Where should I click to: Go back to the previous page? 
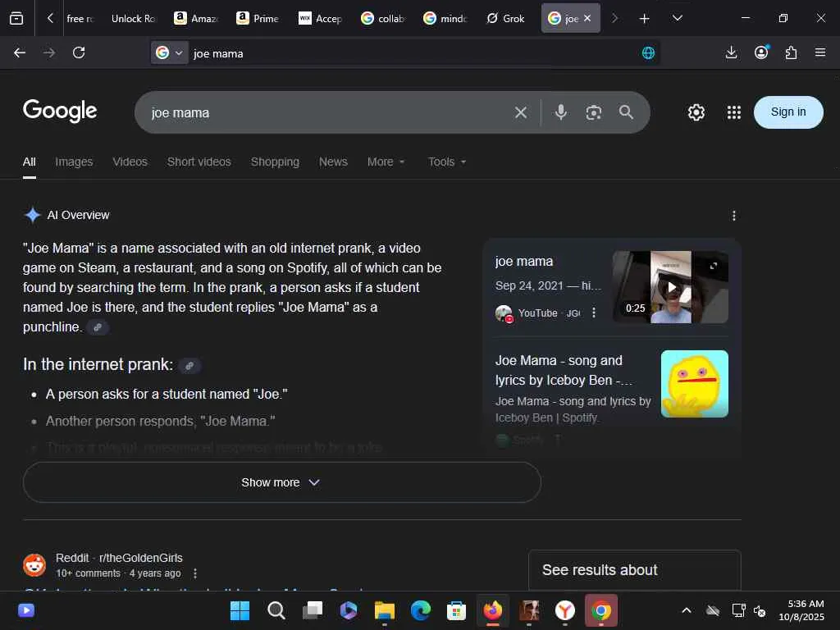click(20, 52)
